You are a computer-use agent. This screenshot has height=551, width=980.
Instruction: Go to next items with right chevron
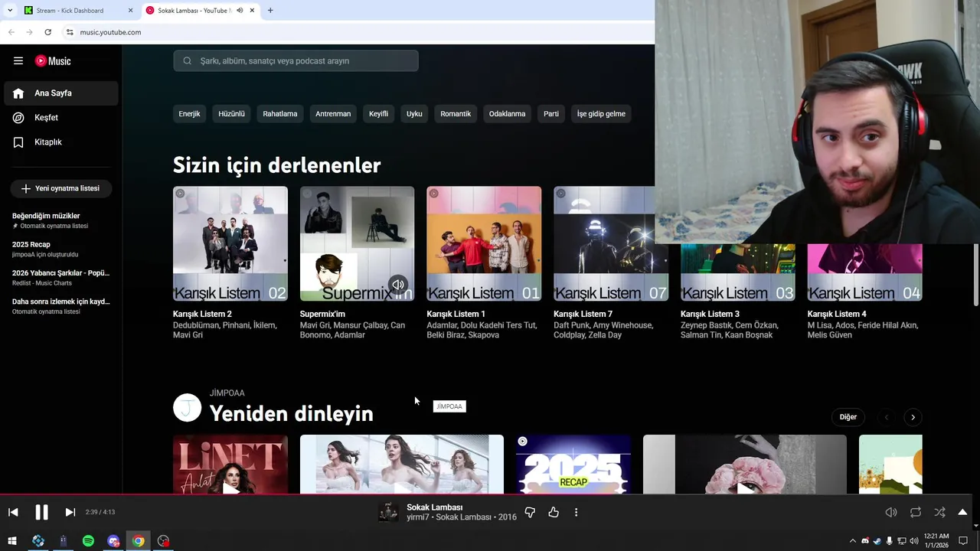(913, 417)
